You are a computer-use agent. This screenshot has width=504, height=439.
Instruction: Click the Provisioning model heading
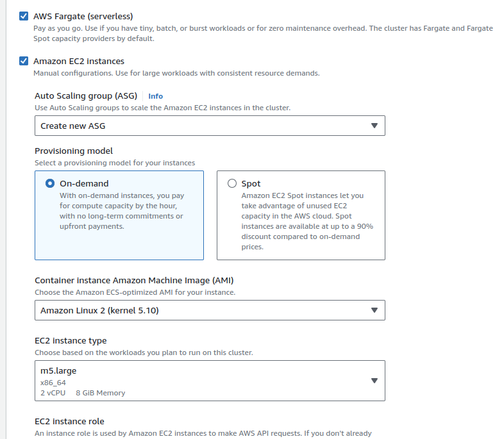click(74, 151)
